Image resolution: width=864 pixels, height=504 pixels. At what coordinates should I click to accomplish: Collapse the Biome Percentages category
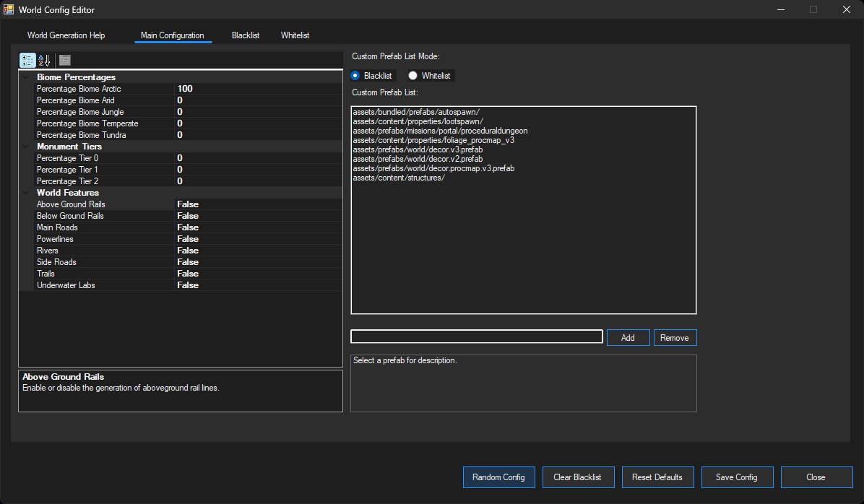(x=25, y=77)
